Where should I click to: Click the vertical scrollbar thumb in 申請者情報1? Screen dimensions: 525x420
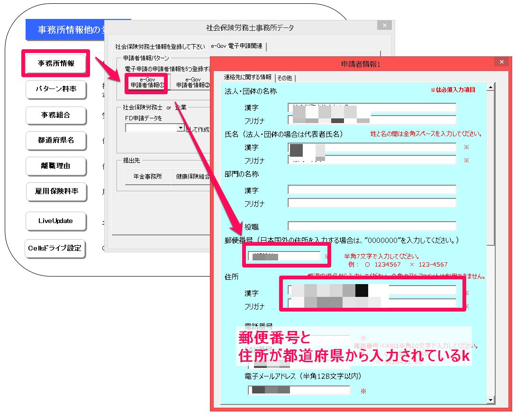(x=490, y=169)
